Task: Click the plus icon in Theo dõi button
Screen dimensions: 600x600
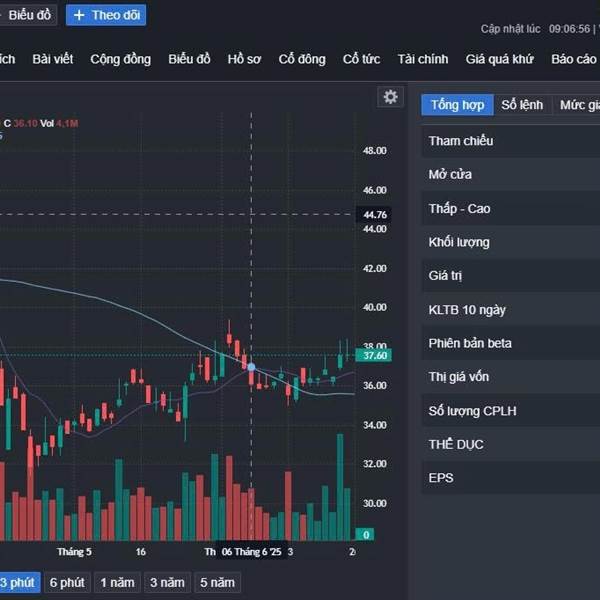Action: click(x=79, y=15)
